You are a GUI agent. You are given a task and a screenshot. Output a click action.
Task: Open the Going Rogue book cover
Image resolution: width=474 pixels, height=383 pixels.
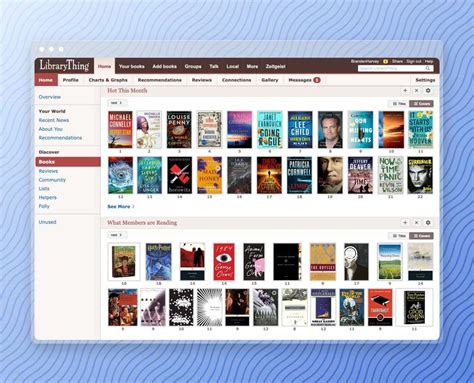point(270,130)
